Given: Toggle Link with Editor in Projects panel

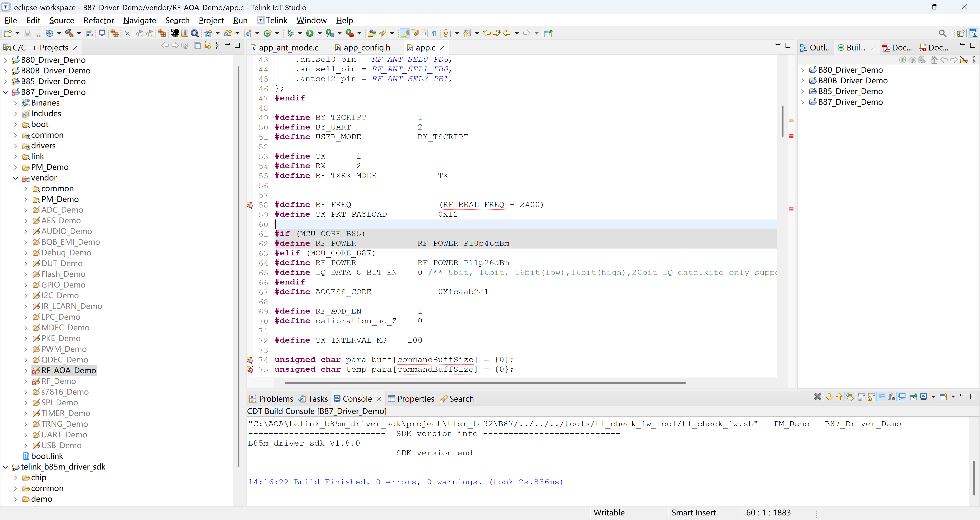Looking at the screenshot, I should click(207, 46).
